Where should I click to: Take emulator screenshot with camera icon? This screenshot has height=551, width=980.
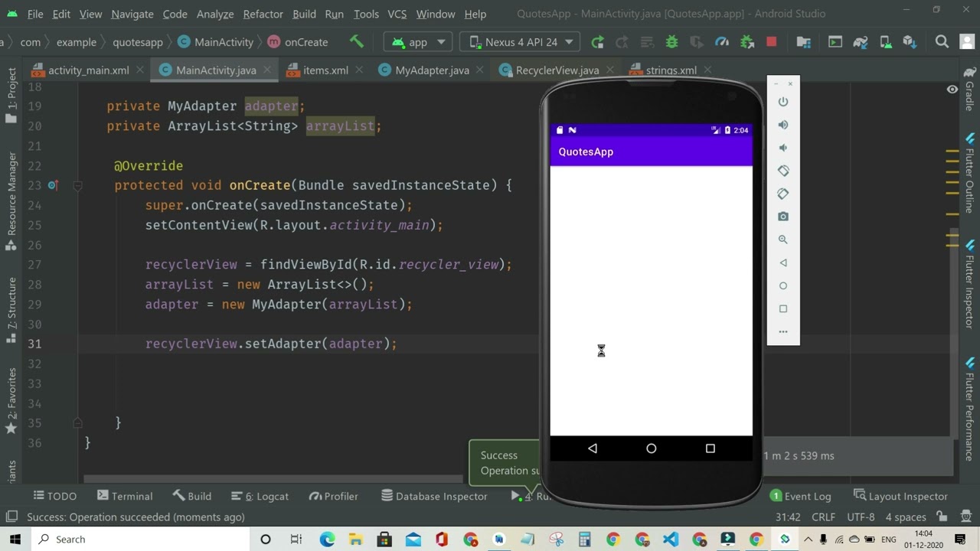782,217
